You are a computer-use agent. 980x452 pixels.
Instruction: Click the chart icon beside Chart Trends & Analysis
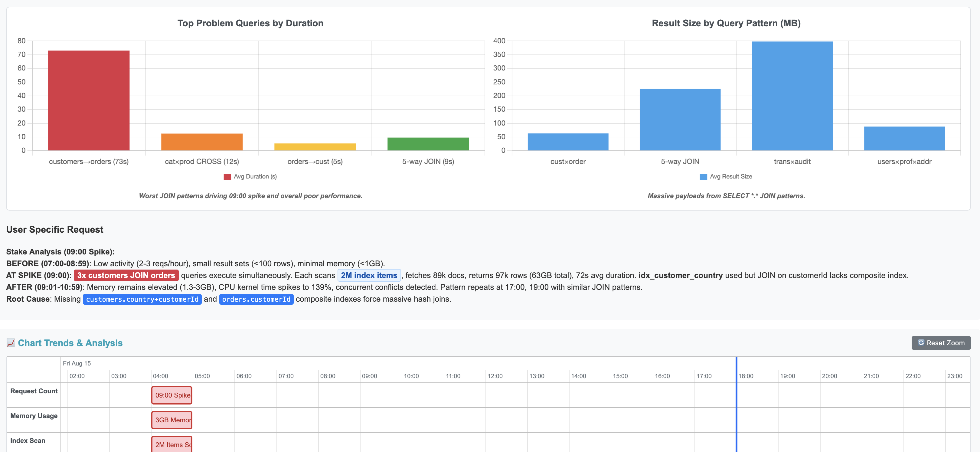point(11,343)
